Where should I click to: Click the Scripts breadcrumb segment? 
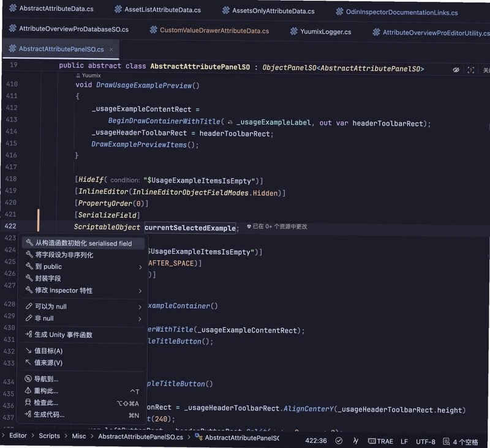pos(49,436)
